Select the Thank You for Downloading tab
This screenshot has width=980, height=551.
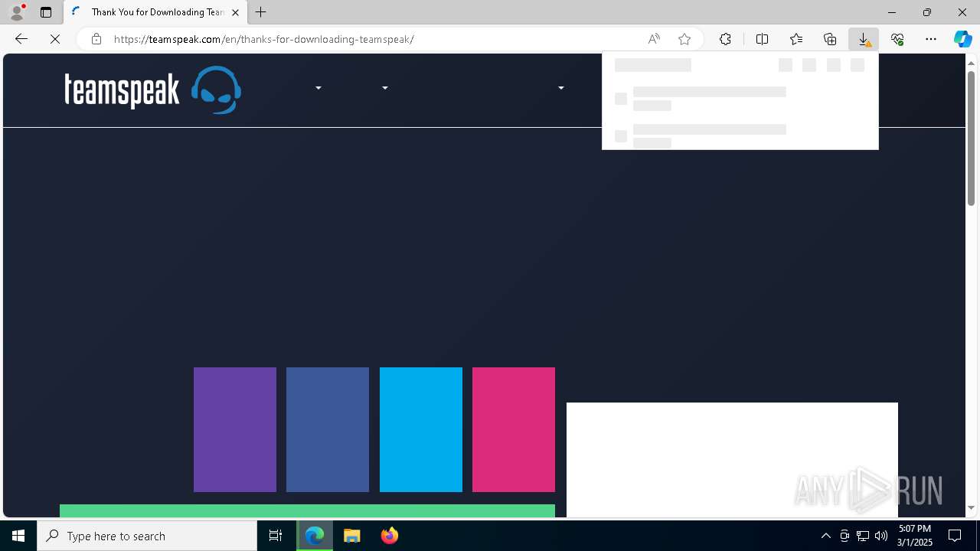[x=155, y=12]
